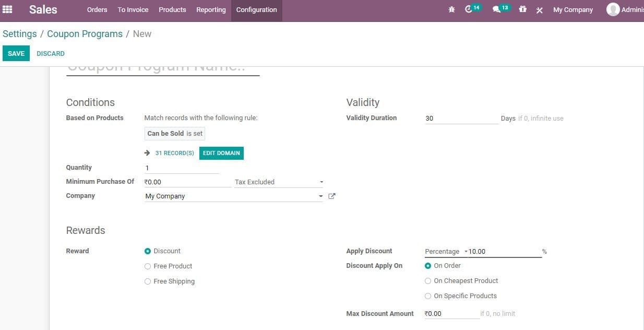Click the EDIT DOMAIN button
Image resolution: width=644 pixels, height=330 pixels.
point(221,152)
